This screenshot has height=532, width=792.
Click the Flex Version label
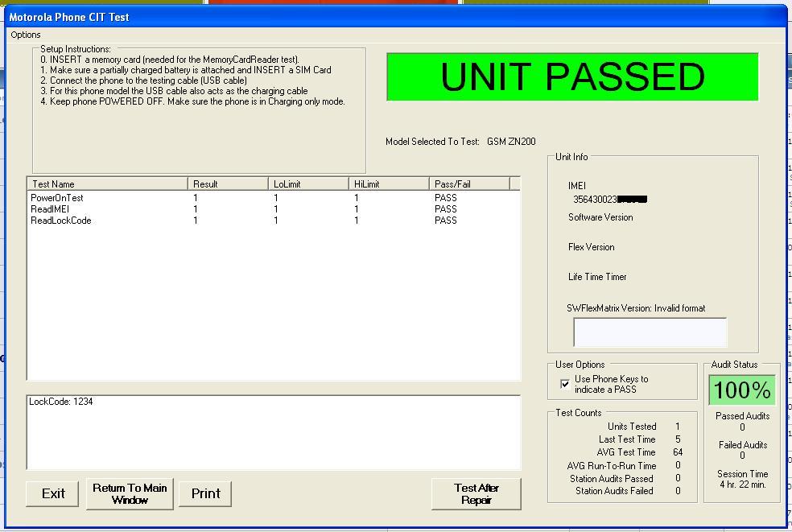tap(591, 247)
